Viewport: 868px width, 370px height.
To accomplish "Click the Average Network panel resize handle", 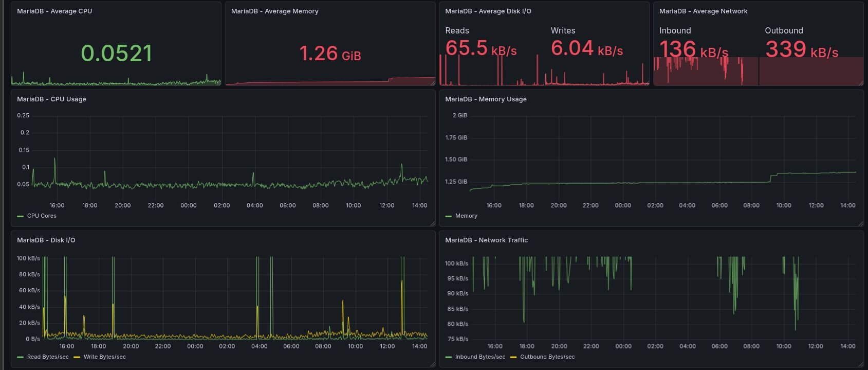I will click(860, 82).
